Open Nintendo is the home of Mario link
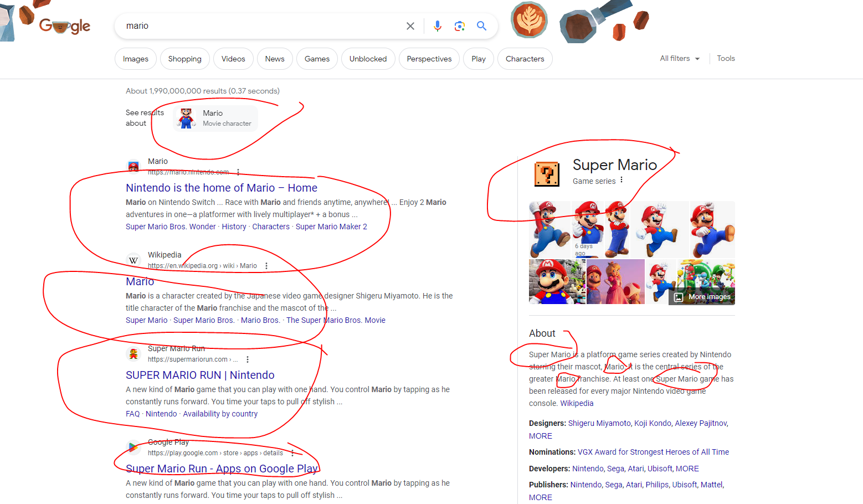Screen dimensions: 863x504 click(x=221, y=188)
